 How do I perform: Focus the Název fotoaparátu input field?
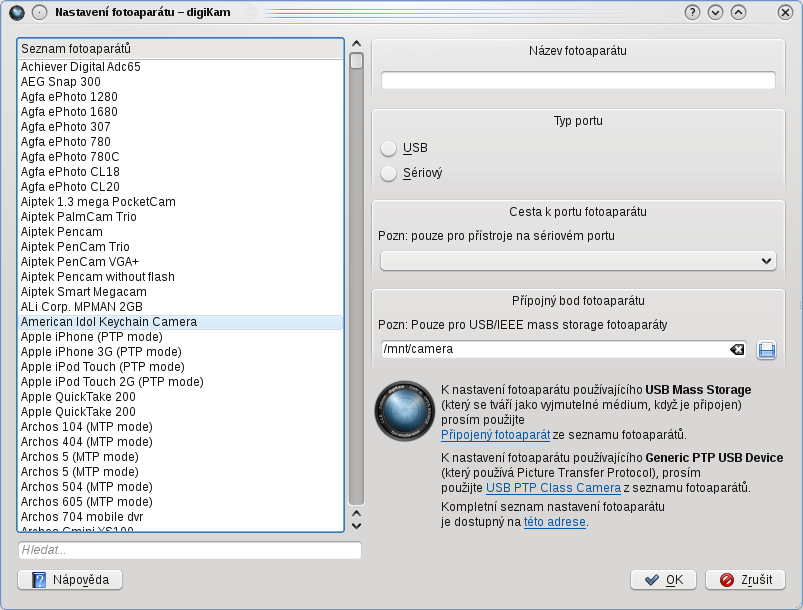pyautogui.click(x=578, y=80)
